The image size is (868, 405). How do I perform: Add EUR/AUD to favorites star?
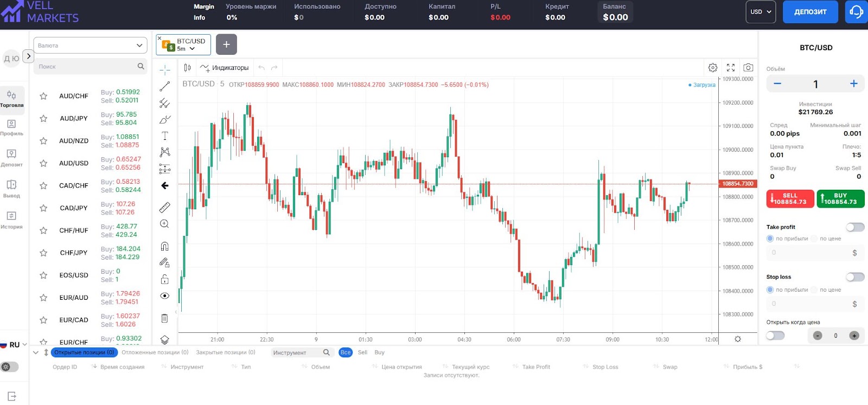pyautogui.click(x=43, y=298)
